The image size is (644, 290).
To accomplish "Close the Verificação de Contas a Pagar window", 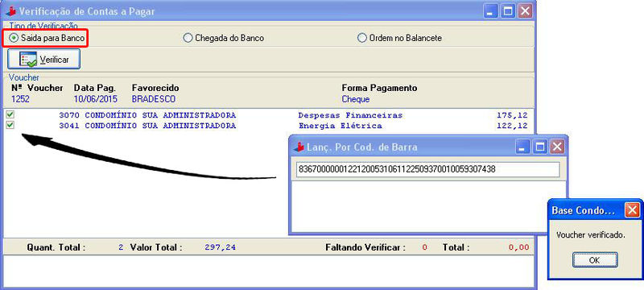I will (525, 11).
